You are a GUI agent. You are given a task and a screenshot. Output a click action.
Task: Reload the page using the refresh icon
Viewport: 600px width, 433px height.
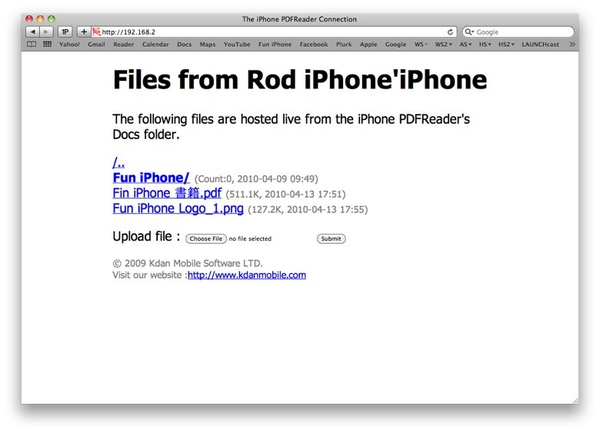click(450, 32)
